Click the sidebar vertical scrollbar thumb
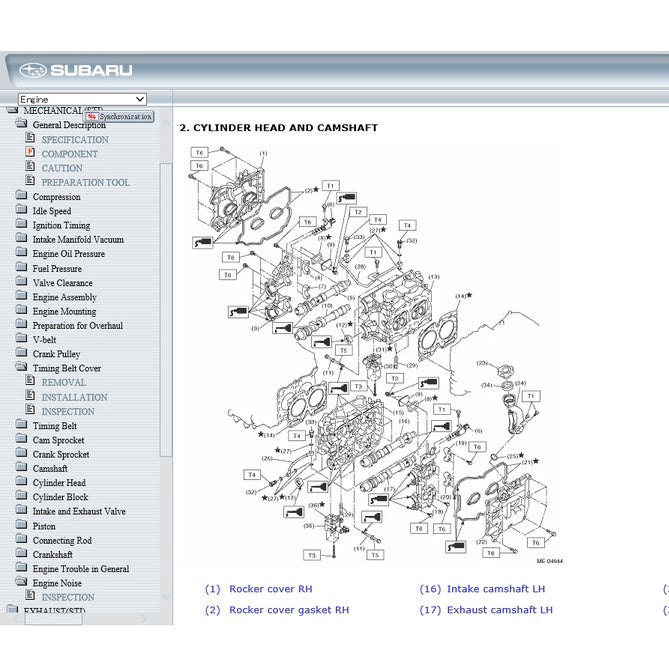 tap(166, 300)
